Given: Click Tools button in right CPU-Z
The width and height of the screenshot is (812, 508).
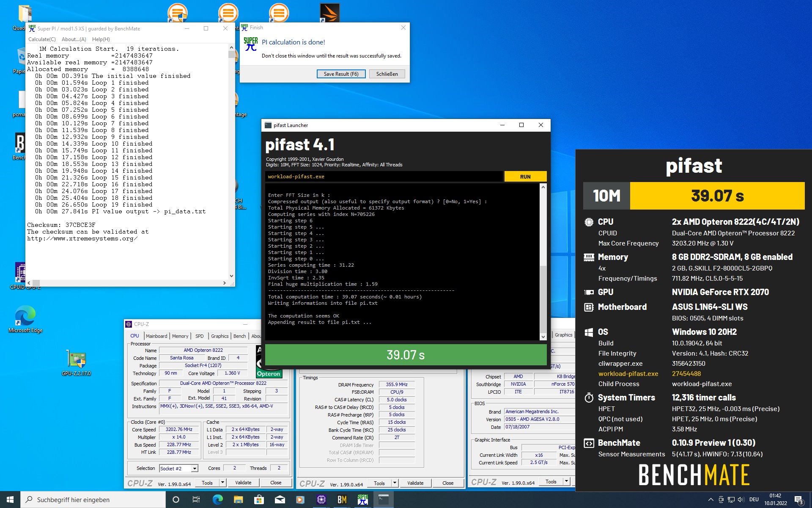Looking at the screenshot, I should tap(551, 482).
